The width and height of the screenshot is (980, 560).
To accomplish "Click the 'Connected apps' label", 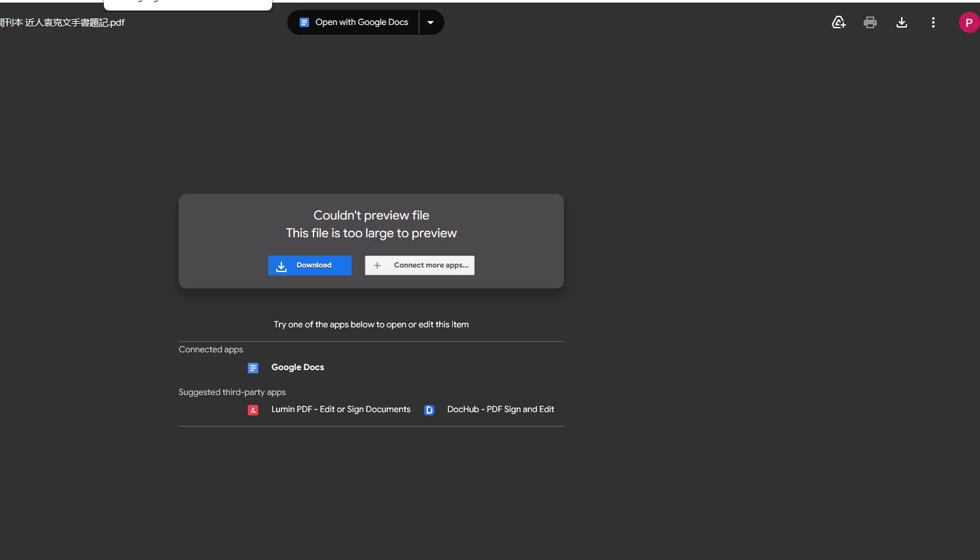I will pos(211,350).
